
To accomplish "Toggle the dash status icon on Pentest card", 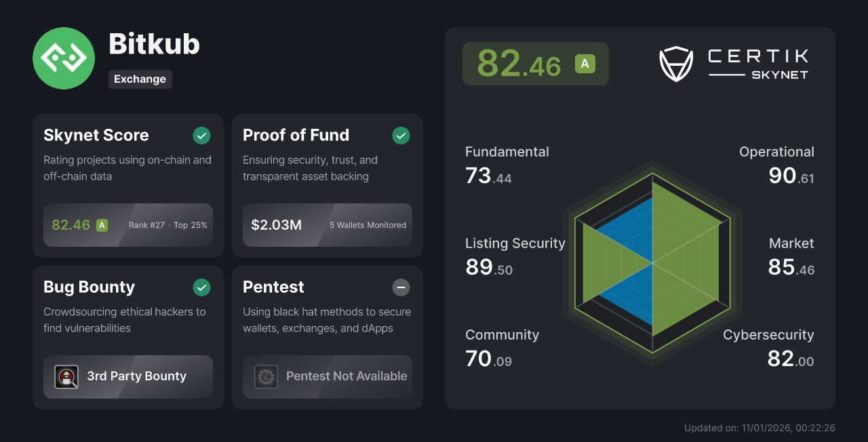I will click(401, 287).
